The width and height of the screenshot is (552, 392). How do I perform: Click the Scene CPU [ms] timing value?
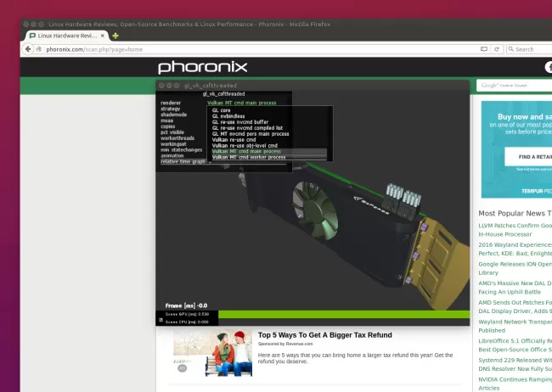coord(187,322)
